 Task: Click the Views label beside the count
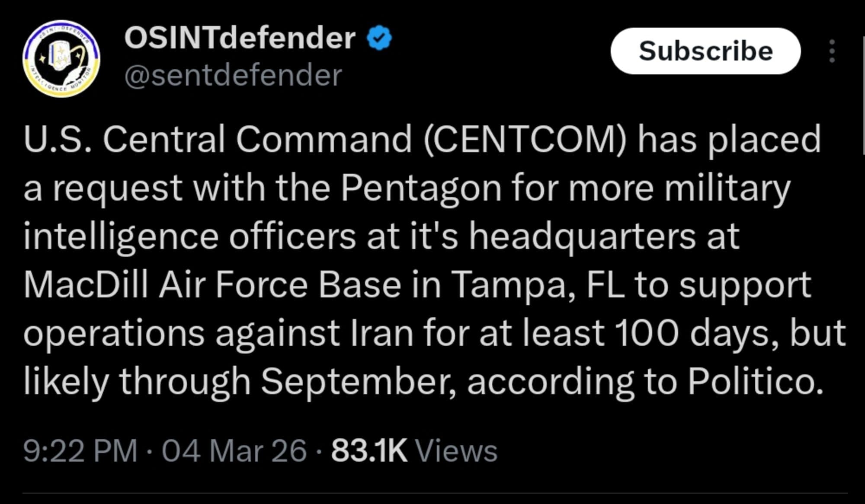pyautogui.click(x=456, y=451)
